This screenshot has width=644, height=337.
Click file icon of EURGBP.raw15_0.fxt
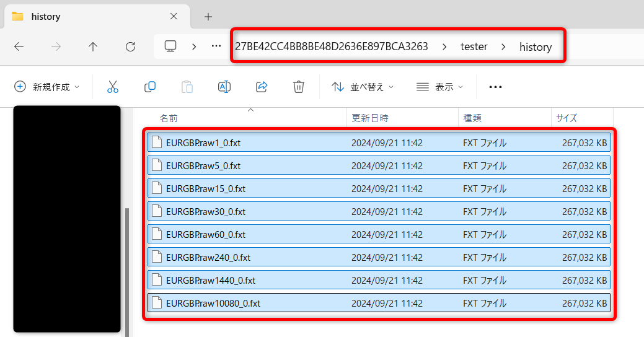click(x=156, y=188)
